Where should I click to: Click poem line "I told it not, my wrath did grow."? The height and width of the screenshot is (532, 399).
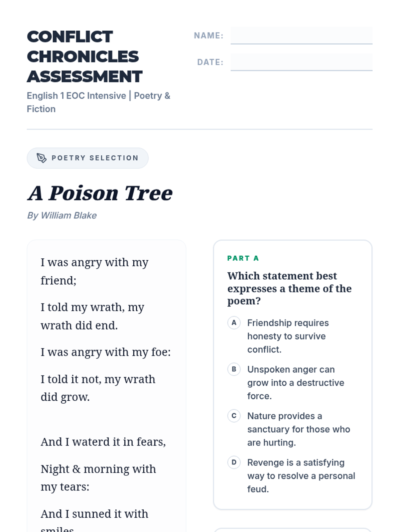(98, 388)
